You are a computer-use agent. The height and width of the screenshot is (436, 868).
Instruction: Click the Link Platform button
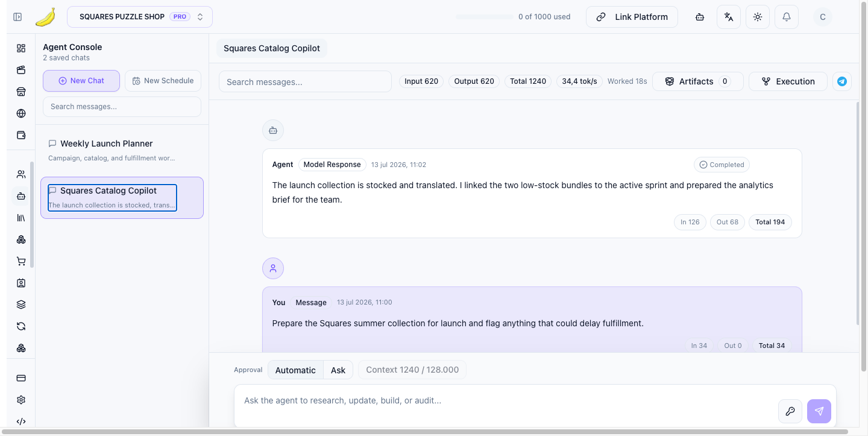coord(632,17)
